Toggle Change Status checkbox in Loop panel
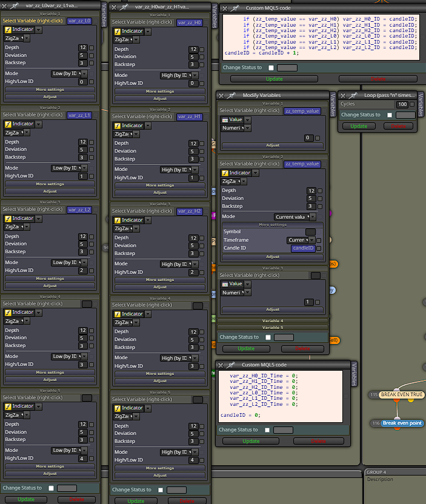 [390, 115]
